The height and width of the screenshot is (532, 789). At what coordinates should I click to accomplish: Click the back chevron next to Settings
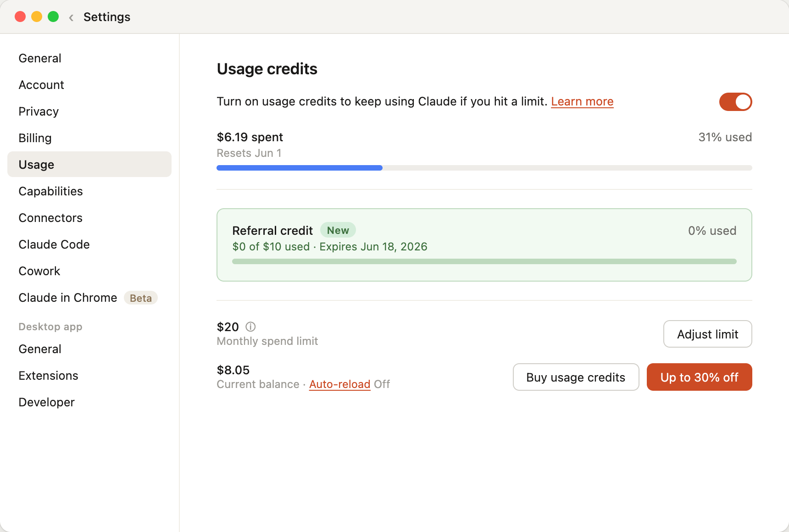point(71,17)
